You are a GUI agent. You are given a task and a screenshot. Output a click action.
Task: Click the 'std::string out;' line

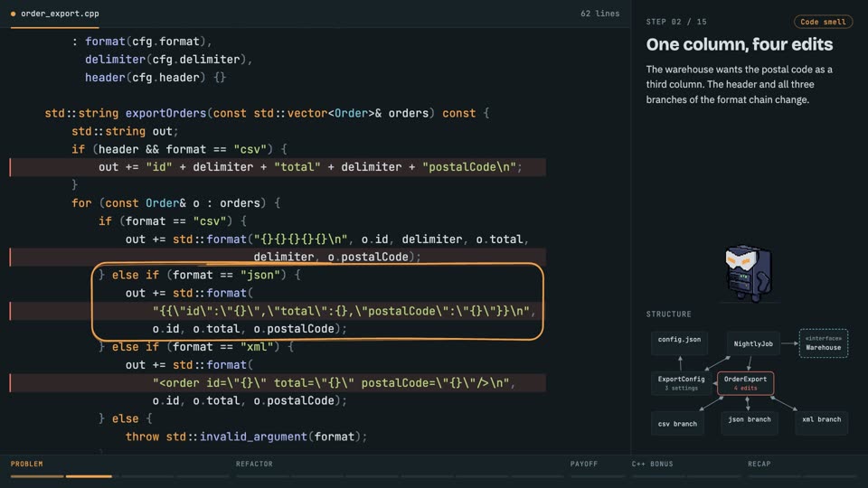(125, 131)
